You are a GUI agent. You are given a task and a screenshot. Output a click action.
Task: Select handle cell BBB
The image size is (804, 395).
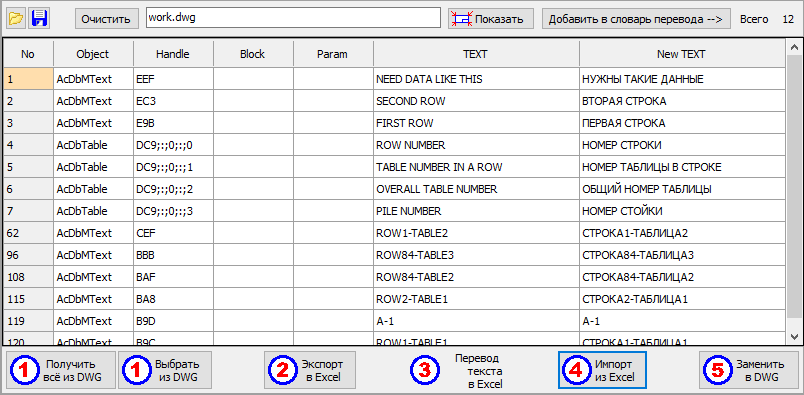click(x=173, y=255)
